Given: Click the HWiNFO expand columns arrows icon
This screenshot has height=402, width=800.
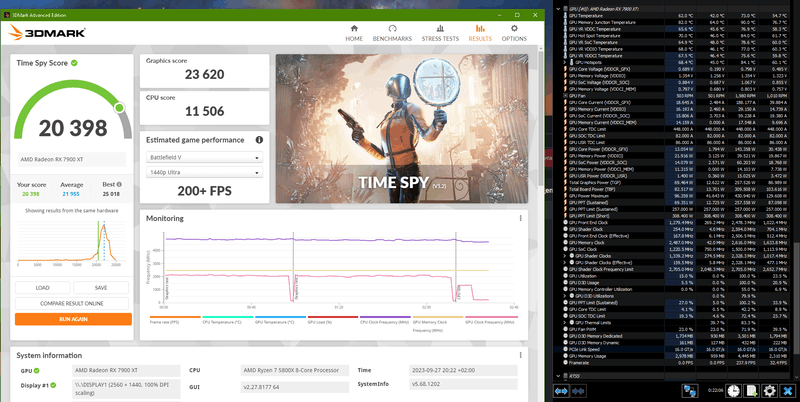Looking at the screenshot, I should (561, 391).
